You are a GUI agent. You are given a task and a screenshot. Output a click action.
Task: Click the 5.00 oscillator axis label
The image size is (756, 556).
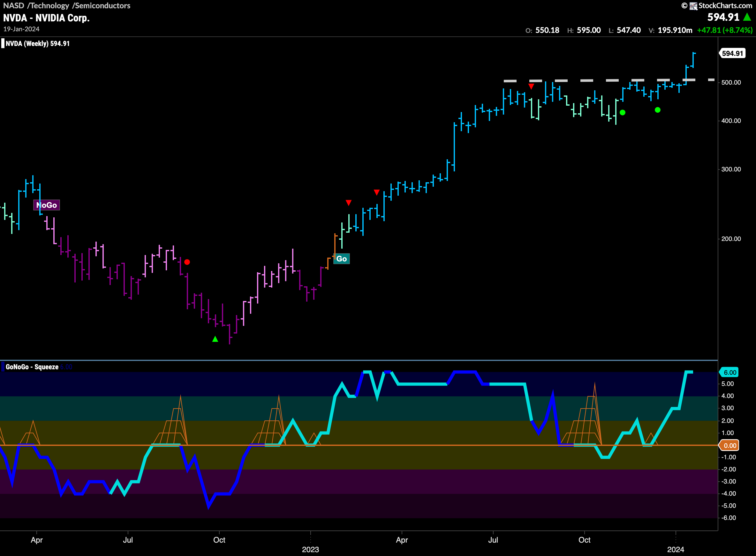[727, 384]
